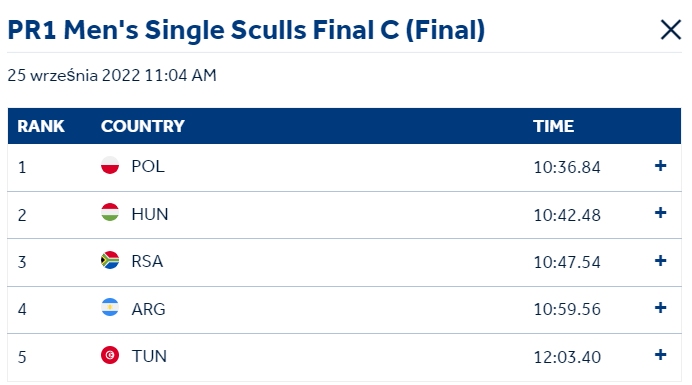
Task: Click the Poland flag icon
Action: 110,166
